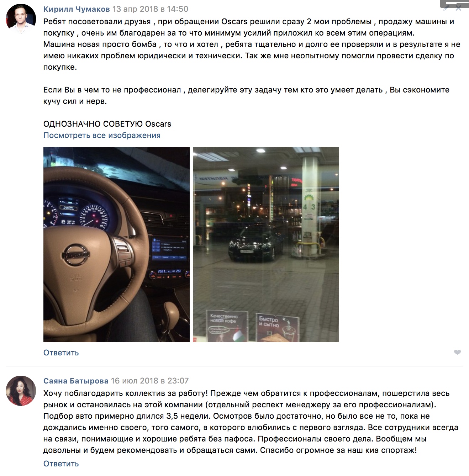Edit the comment using the pencil icon
469x476 pixels.
point(446,8)
